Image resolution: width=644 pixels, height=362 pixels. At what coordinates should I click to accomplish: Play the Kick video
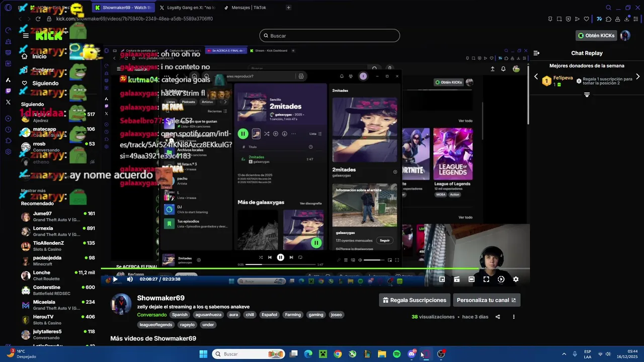[115, 279]
